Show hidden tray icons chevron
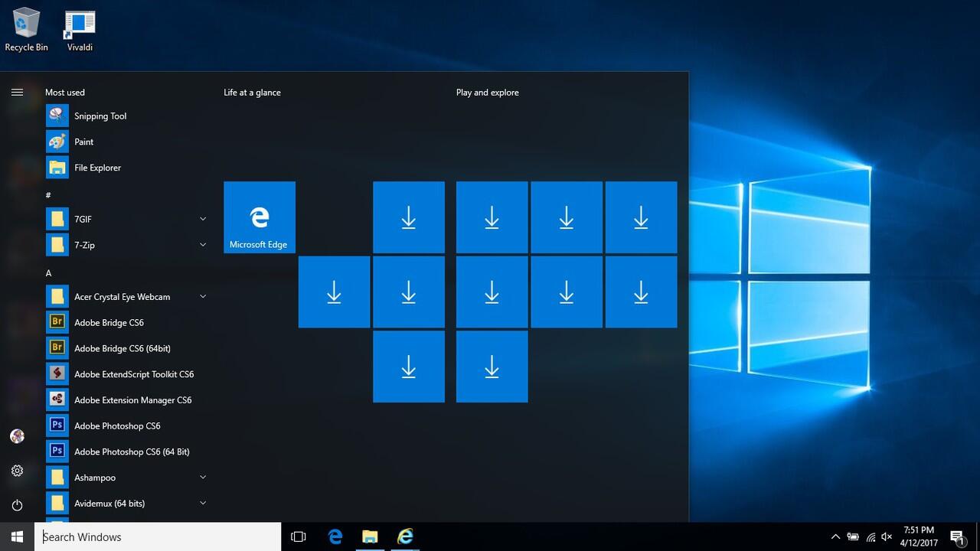The image size is (980, 551). 835,537
